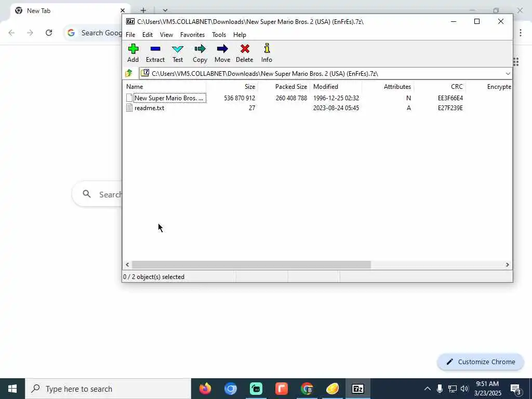
Task: Open the network tray icon
Action: pos(453,389)
